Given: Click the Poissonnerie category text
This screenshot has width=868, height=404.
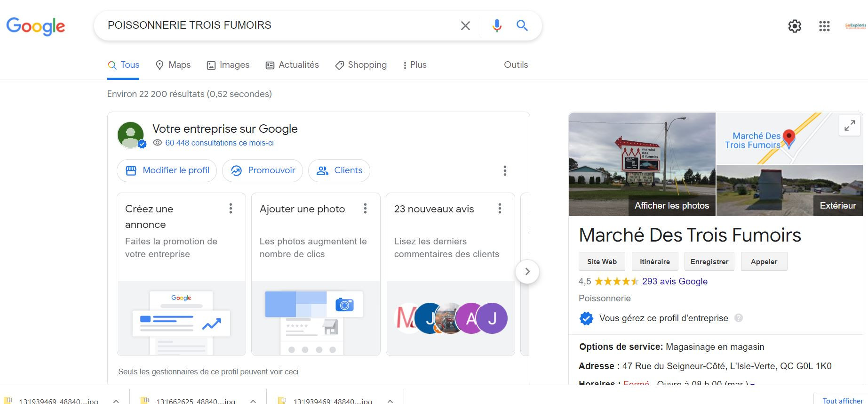Looking at the screenshot, I should [605, 299].
